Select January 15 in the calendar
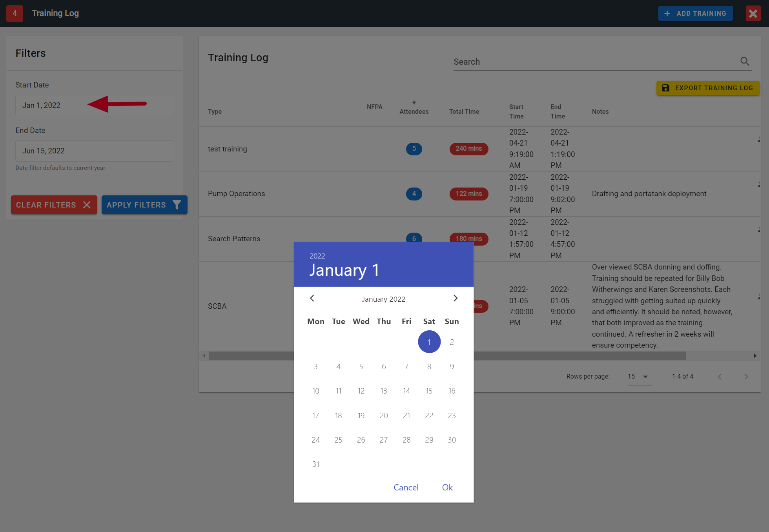This screenshot has width=769, height=532. pyautogui.click(x=429, y=391)
